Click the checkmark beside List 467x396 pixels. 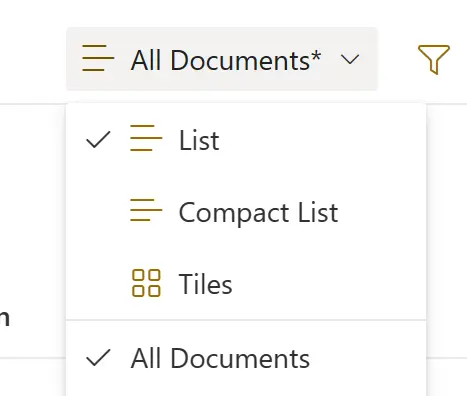98,139
